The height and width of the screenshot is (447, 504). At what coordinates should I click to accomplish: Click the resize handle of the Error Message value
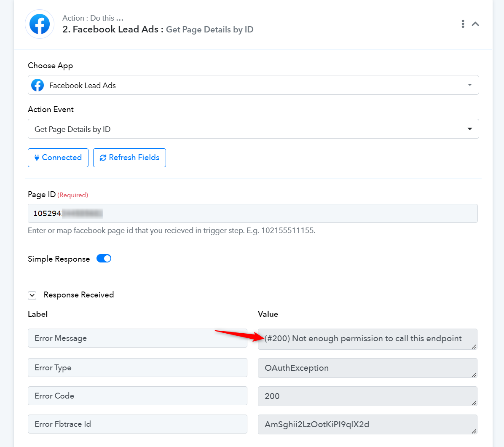(474, 346)
